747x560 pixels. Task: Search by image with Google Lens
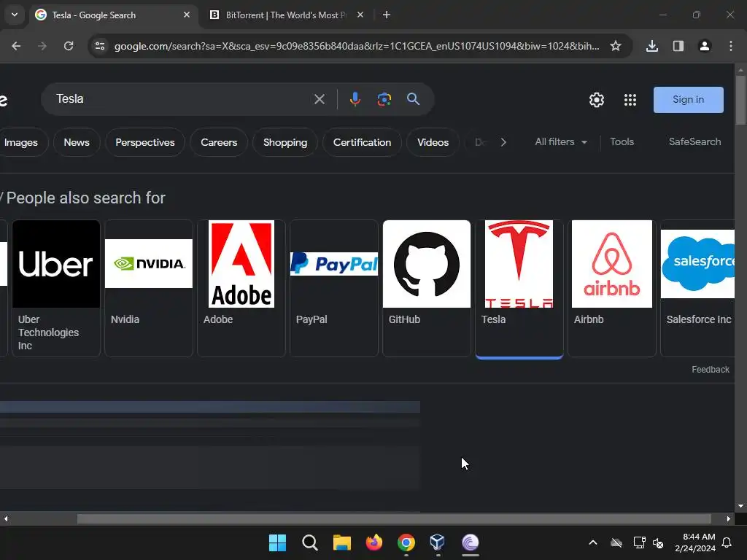[x=384, y=99]
